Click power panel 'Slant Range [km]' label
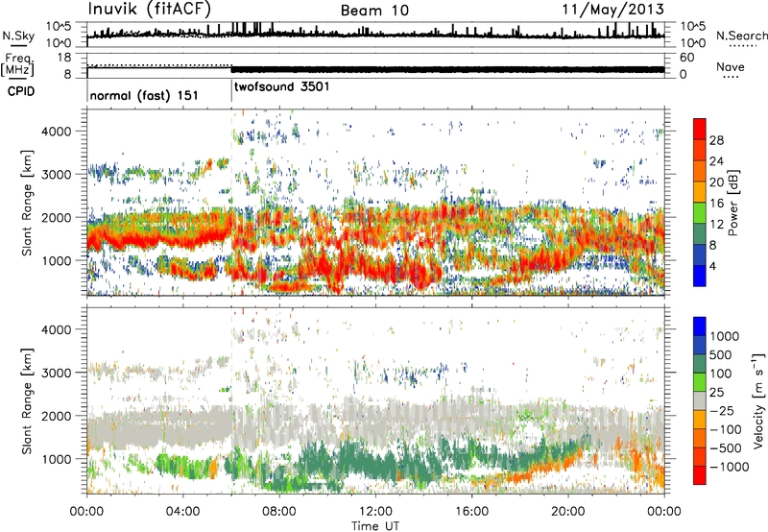 tap(27, 203)
